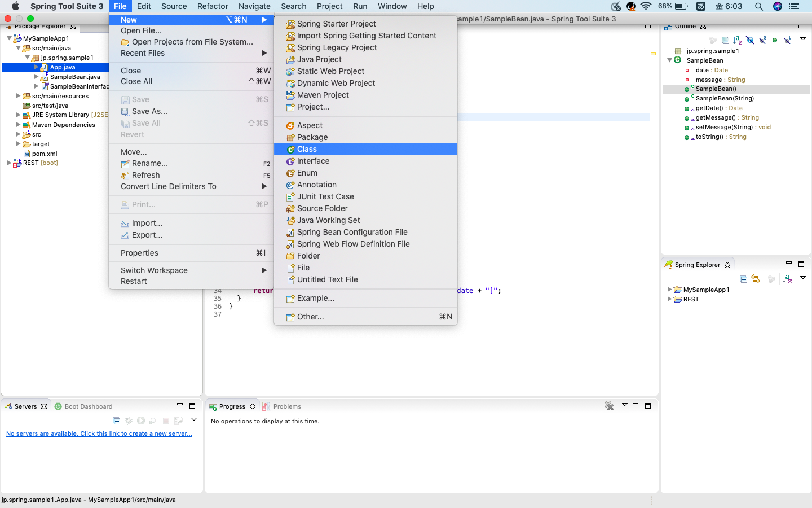Select Restart in File menu
Screen dimensions: 812x508
tap(191, 281)
